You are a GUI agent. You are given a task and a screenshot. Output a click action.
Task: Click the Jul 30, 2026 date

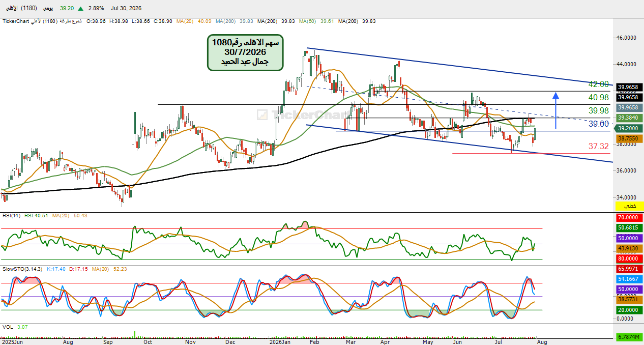[x=126, y=9]
